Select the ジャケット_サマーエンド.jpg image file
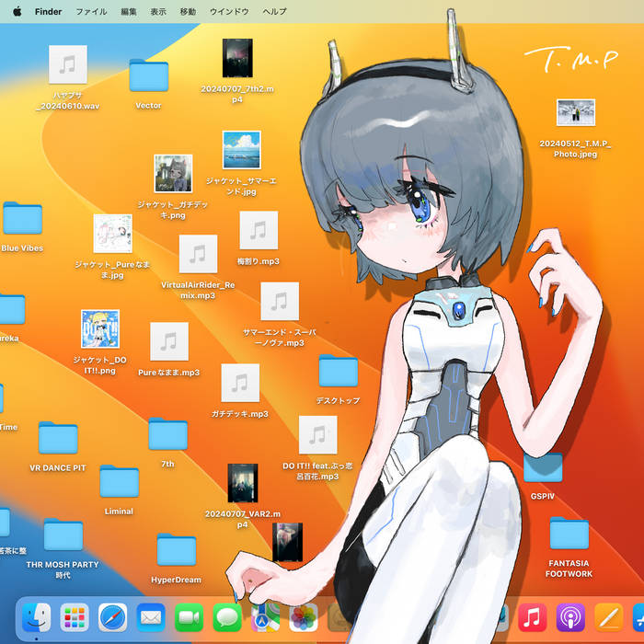Screen dimensions: 644x644 (241, 150)
